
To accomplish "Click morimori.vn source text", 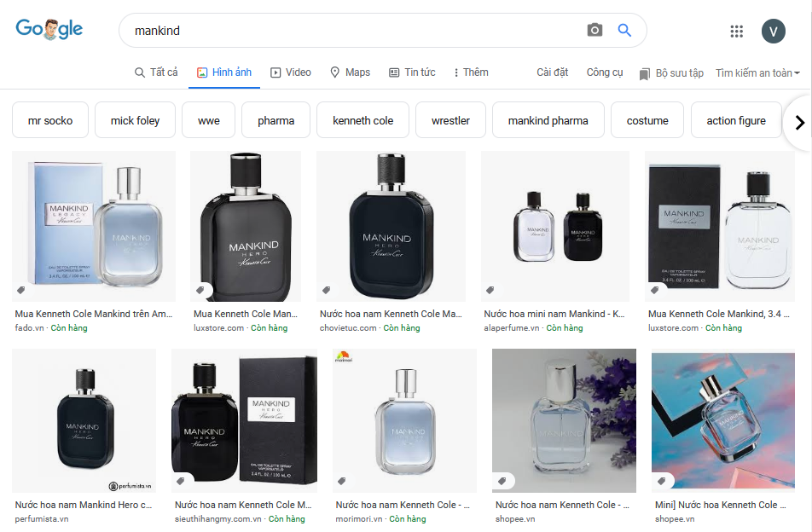I will tap(359, 518).
